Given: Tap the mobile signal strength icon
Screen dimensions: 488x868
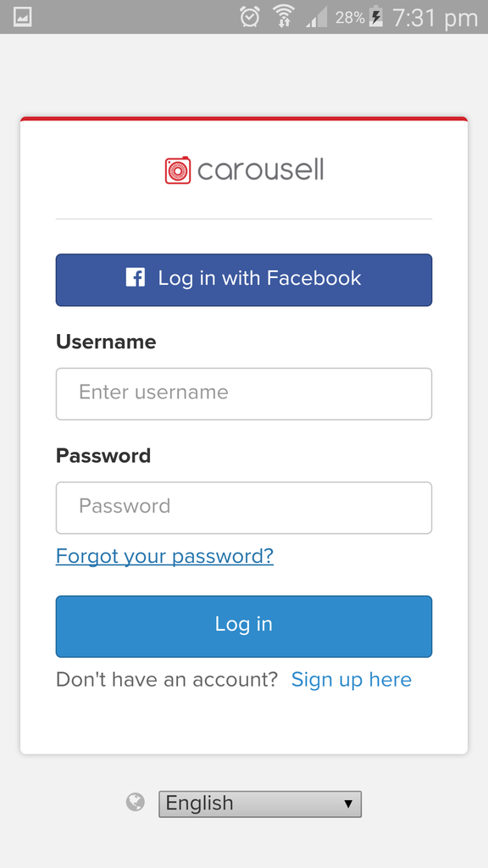Looking at the screenshot, I should coord(316,17).
